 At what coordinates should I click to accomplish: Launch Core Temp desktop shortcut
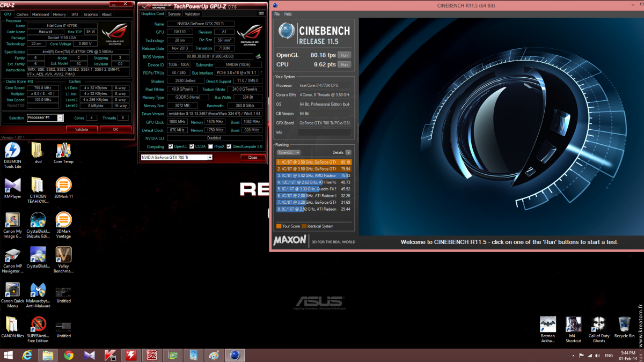click(63, 153)
